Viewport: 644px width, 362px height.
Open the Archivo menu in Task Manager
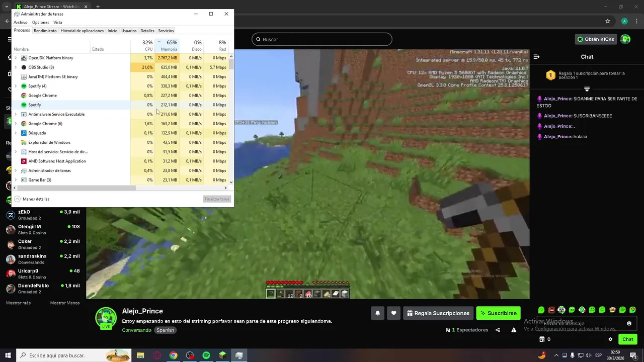[21, 23]
